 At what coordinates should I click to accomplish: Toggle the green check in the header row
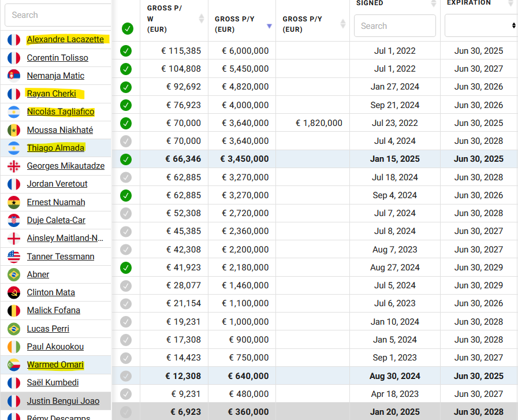pos(127,29)
